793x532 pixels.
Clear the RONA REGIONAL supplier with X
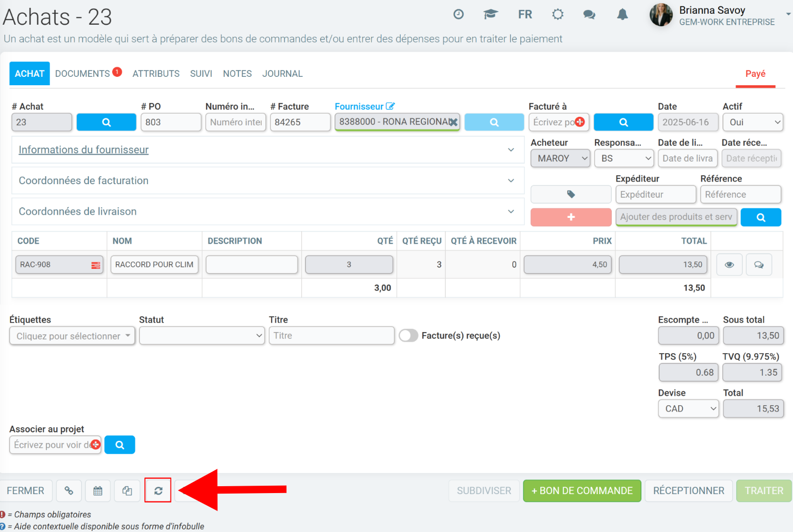(453, 122)
